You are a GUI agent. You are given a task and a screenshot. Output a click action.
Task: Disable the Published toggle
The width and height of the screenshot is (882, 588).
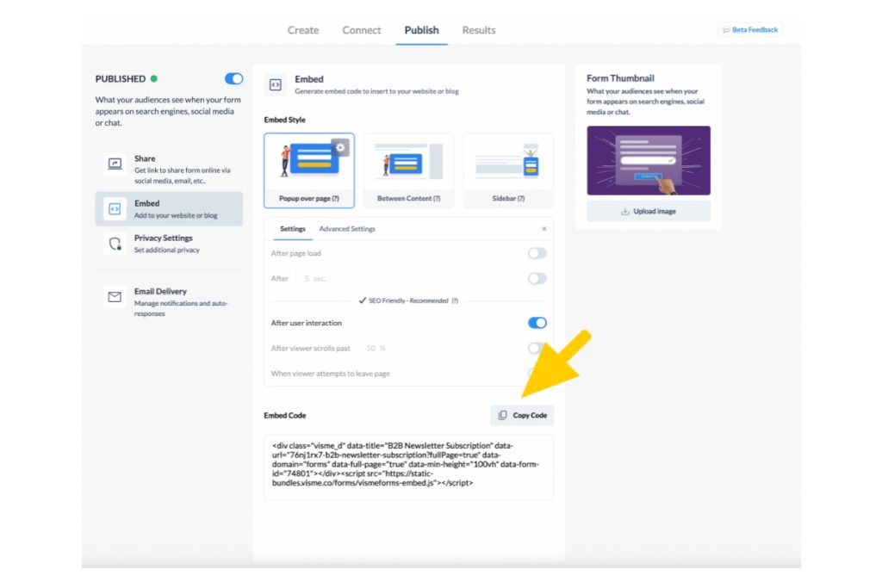point(233,78)
